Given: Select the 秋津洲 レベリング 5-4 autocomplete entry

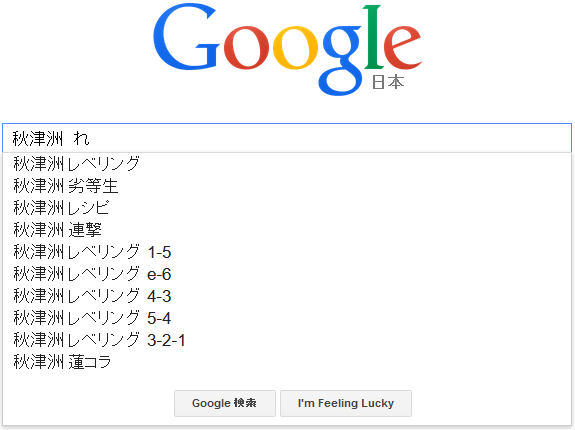Looking at the screenshot, I should click(287, 318).
